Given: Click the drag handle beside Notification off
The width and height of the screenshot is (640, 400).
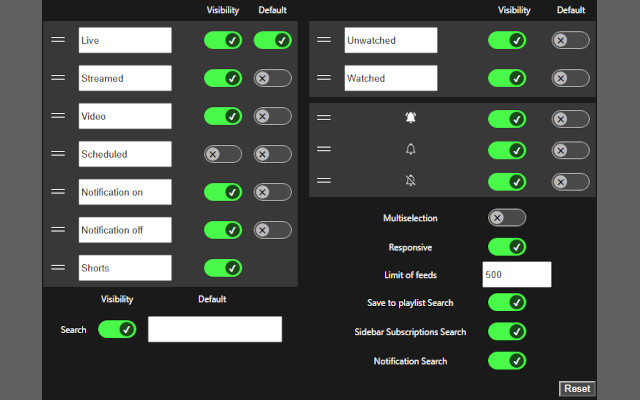Looking at the screenshot, I should point(58,229).
